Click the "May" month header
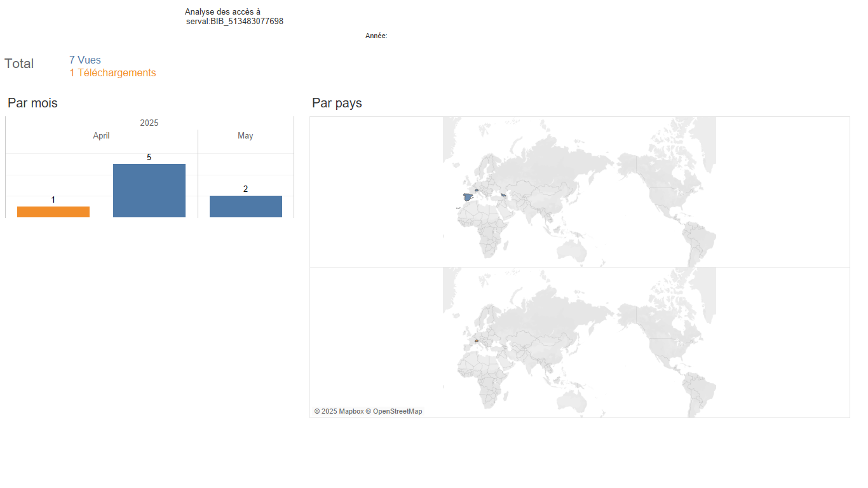This screenshot has width=868, height=488. [x=245, y=136]
